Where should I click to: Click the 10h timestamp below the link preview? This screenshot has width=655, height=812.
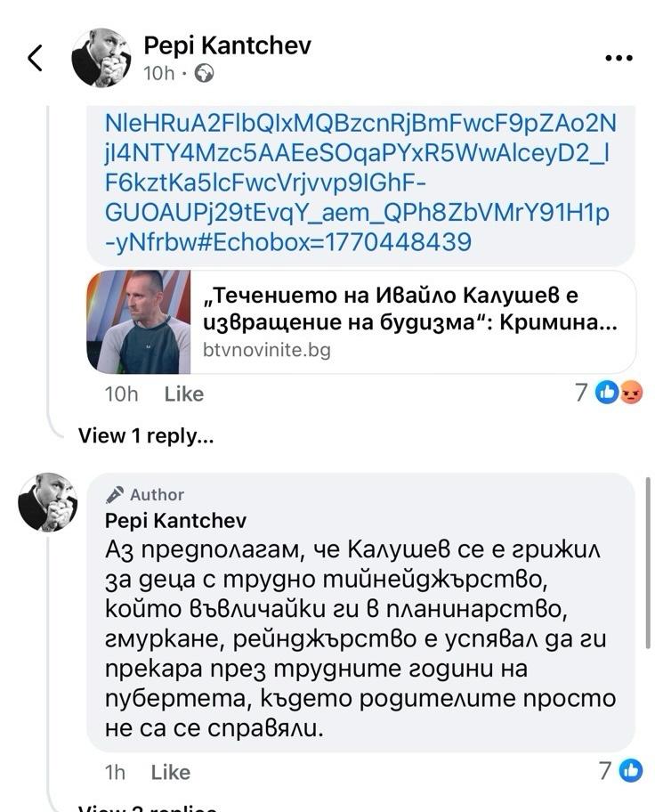(121, 394)
